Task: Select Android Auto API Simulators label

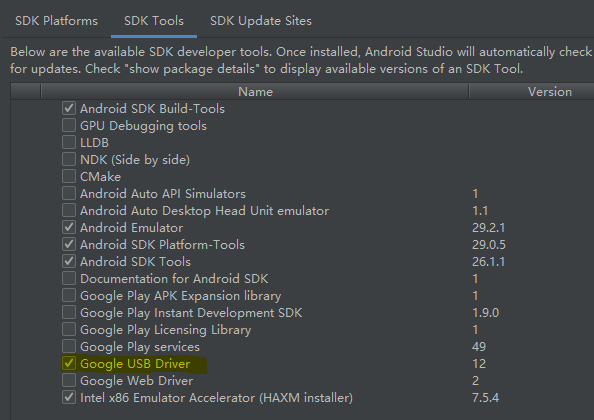Action: click(163, 194)
